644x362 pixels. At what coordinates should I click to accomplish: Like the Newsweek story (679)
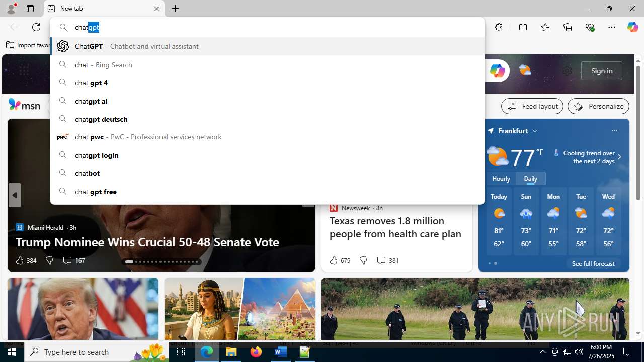(340, 260)
